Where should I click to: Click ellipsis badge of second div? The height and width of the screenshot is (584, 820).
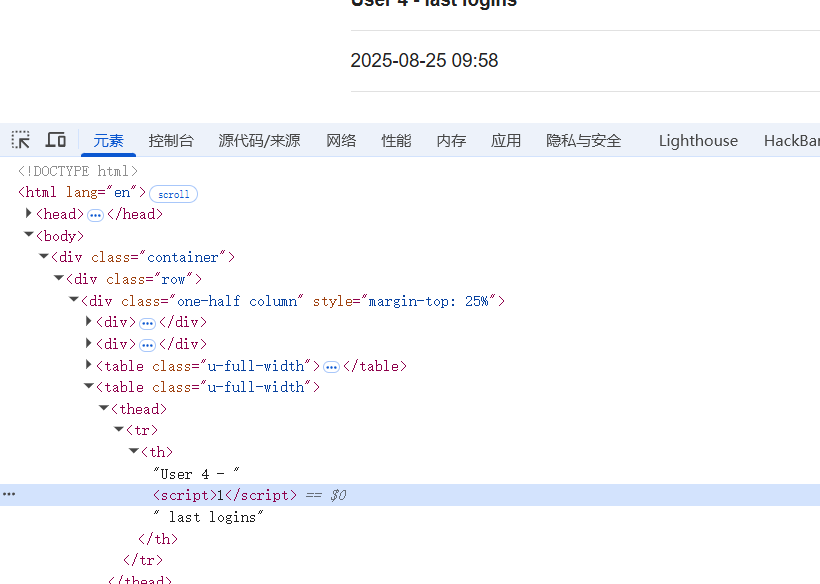[x=147, y=346]
